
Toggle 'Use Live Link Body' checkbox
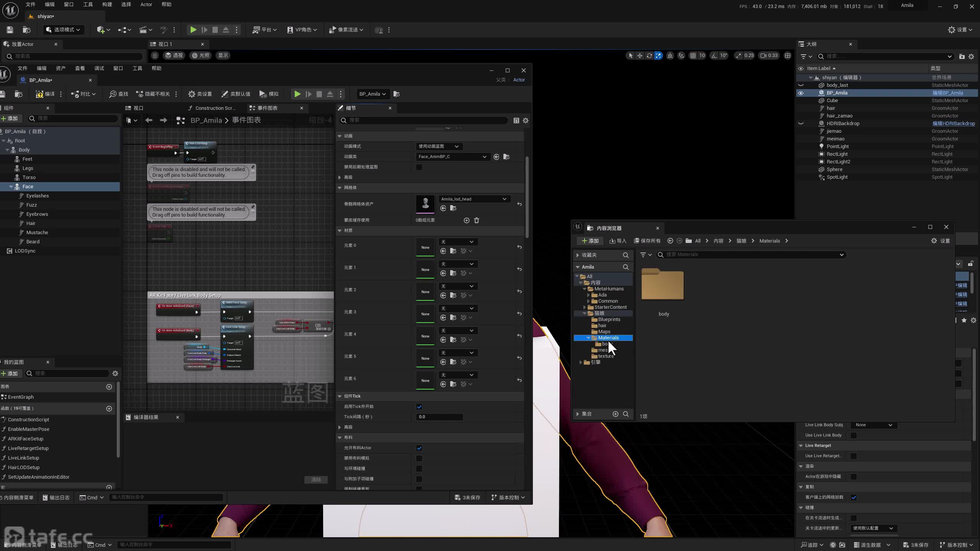853,435
